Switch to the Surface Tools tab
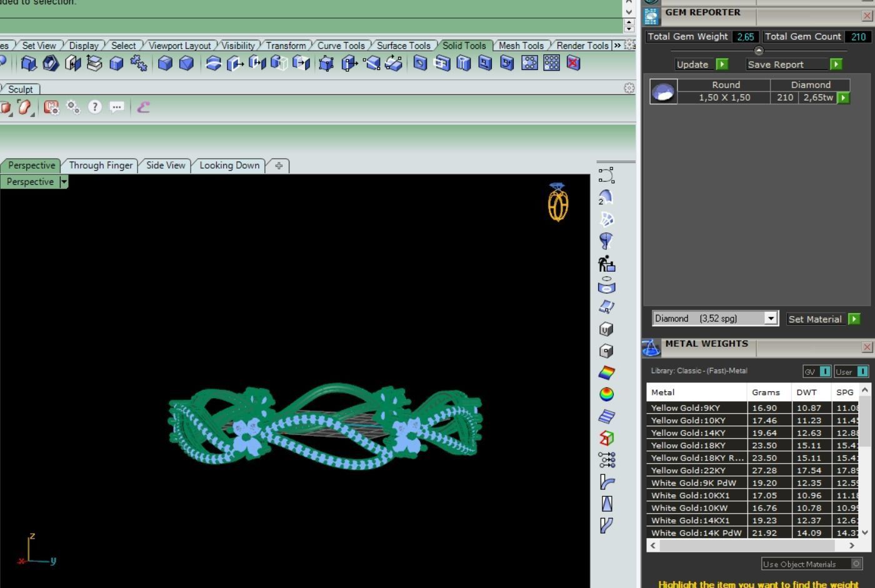 pyautogui.click(x=404, y=46)
